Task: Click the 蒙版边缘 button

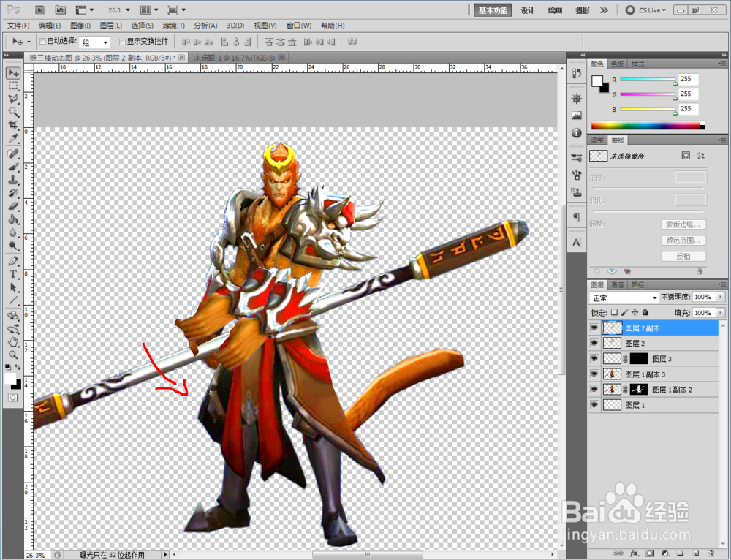Action: pyautogui.click(x=683, y=224)
